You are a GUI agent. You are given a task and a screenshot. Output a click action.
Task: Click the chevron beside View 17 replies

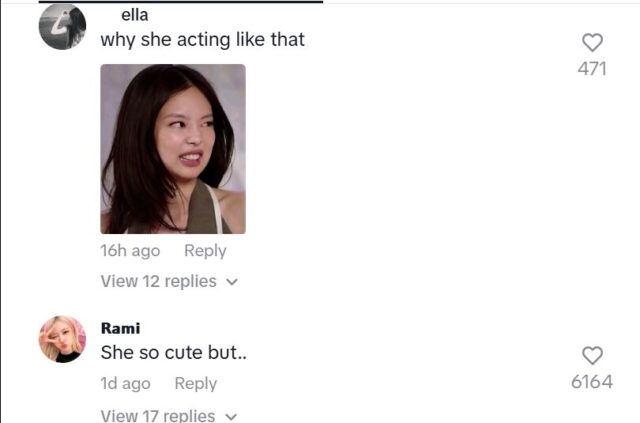tap(232, 416)
